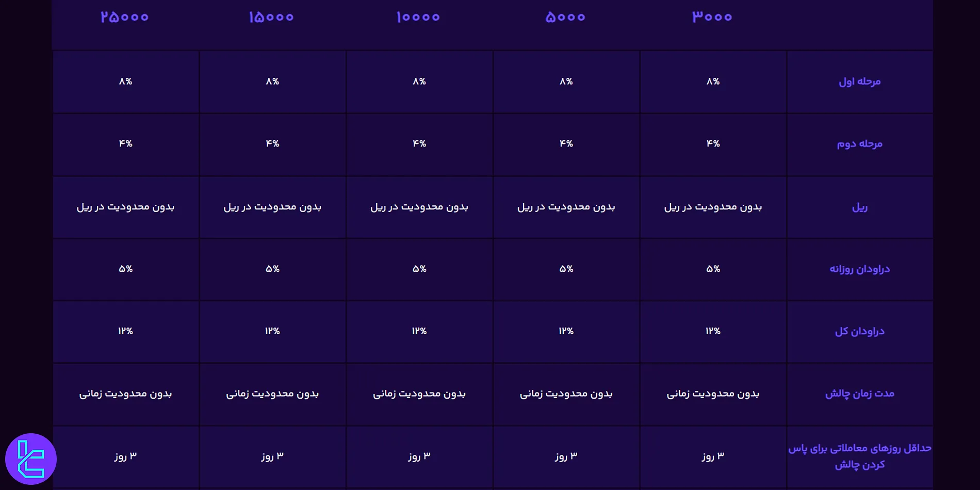Click the مرحله اول row label
This screenshot has height=490, width=980.
click(x=859, y=81)
